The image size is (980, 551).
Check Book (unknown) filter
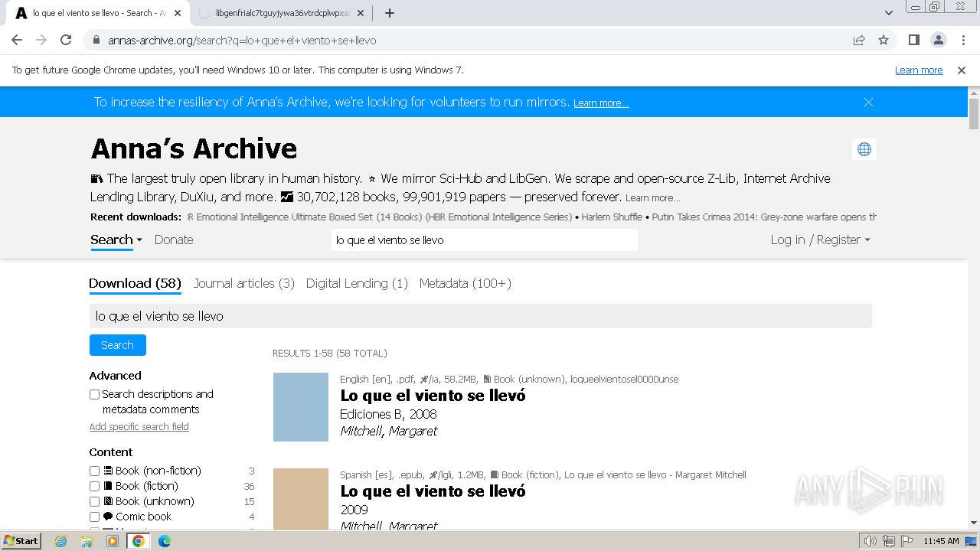coord(95,501)
